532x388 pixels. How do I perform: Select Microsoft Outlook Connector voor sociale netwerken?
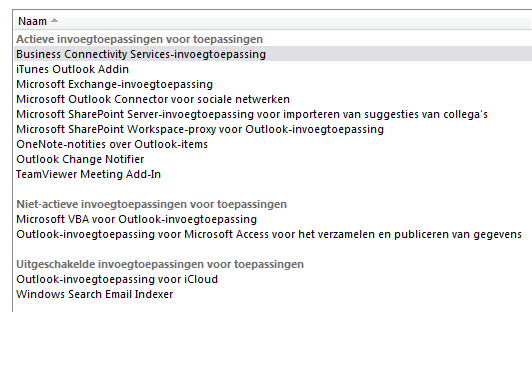tap(273, 99)
